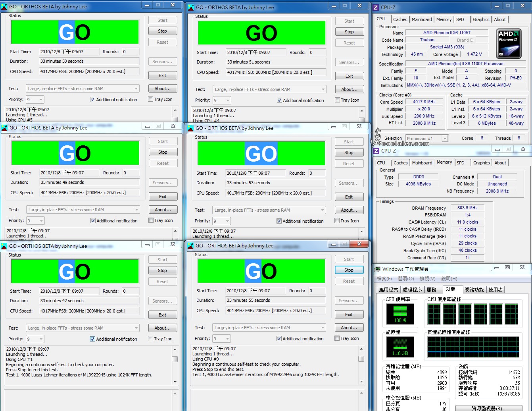Click the ORTHOS title icon in the 33 minutes 55 seconds window
This screenshot has width=532, height=411.
click(x=190, y=245)
